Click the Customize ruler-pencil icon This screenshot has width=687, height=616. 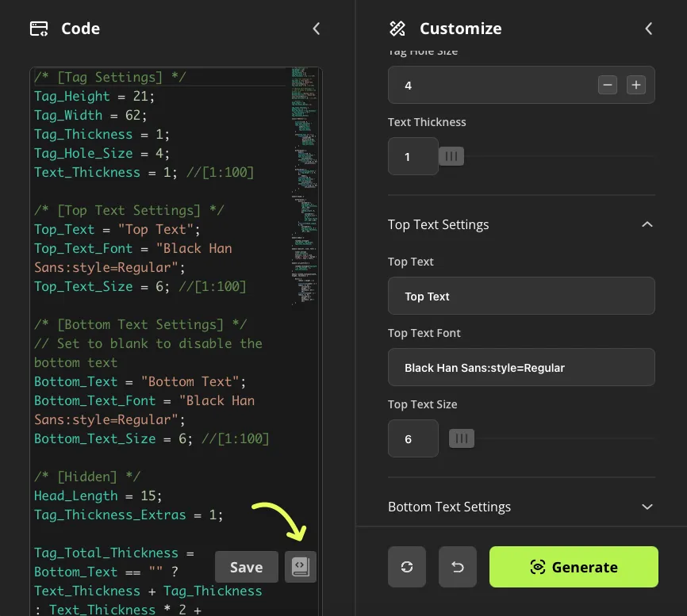point(397,29)
